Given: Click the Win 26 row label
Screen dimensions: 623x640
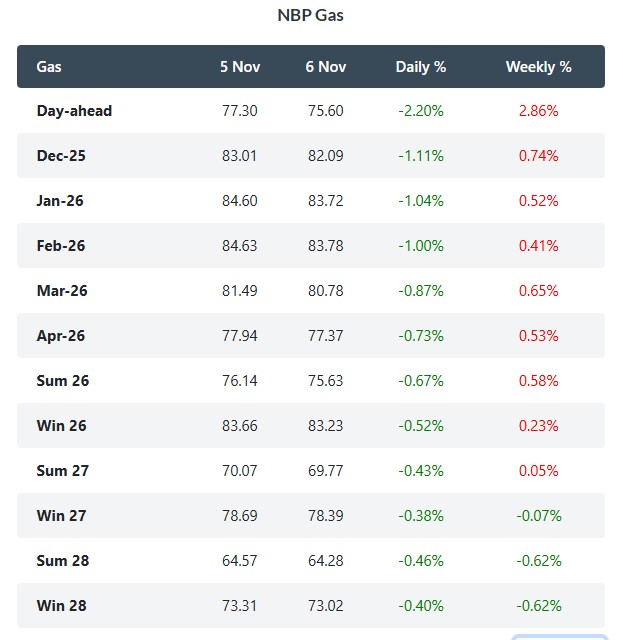Looking at the screenshot, I should click(61, 426).
